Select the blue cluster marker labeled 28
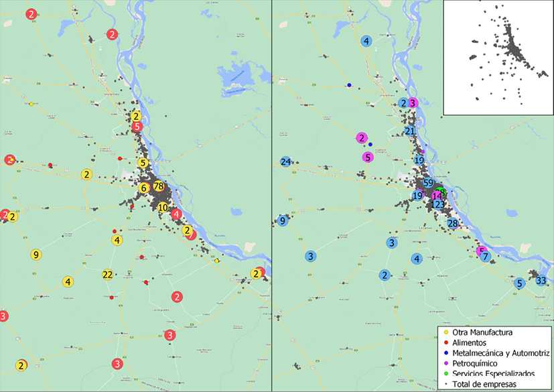Viewport: 554px width, 392px height. pos(453,223)
